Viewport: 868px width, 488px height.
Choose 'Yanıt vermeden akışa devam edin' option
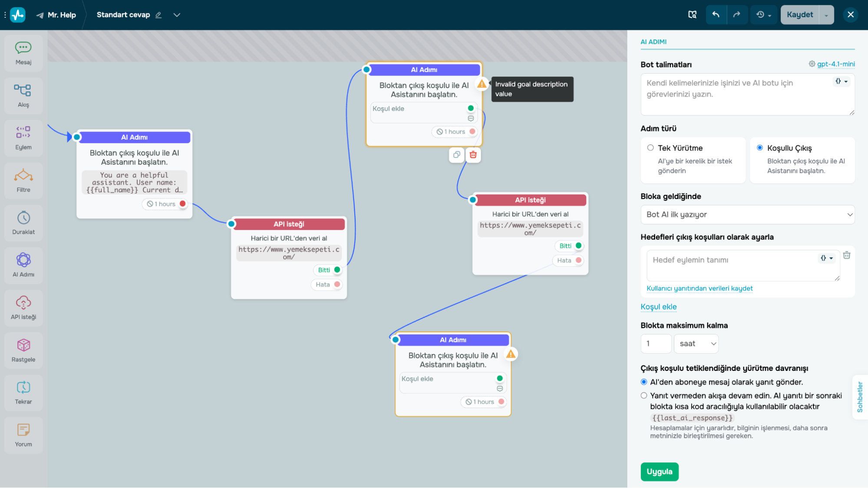click(644, 396)
